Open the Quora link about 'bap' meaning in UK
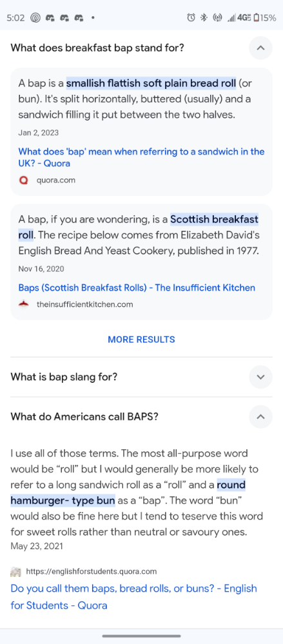The image size is (283, 644). click(141, 157)
